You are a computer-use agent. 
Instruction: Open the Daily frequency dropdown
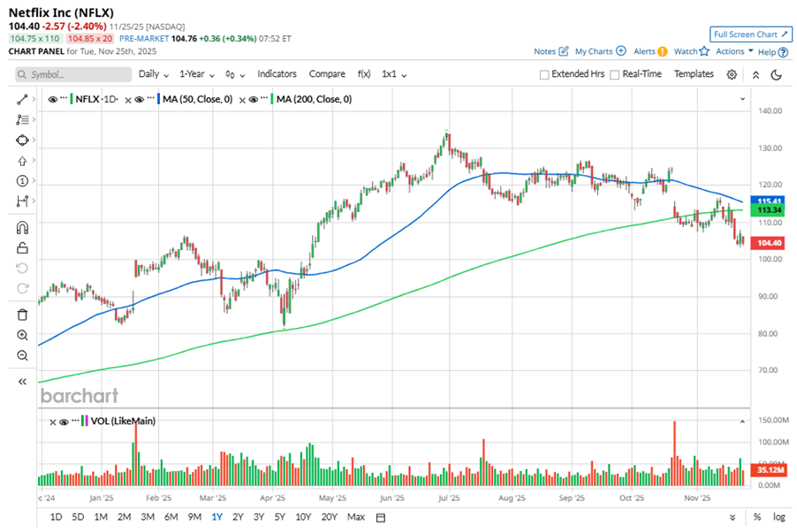click(x=153, y=74)
